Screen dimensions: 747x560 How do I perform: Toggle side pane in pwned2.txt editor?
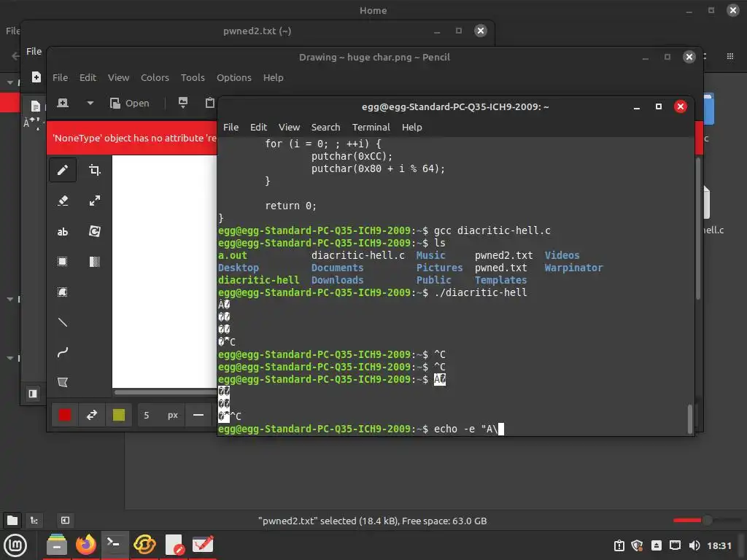tap(32, 394)
